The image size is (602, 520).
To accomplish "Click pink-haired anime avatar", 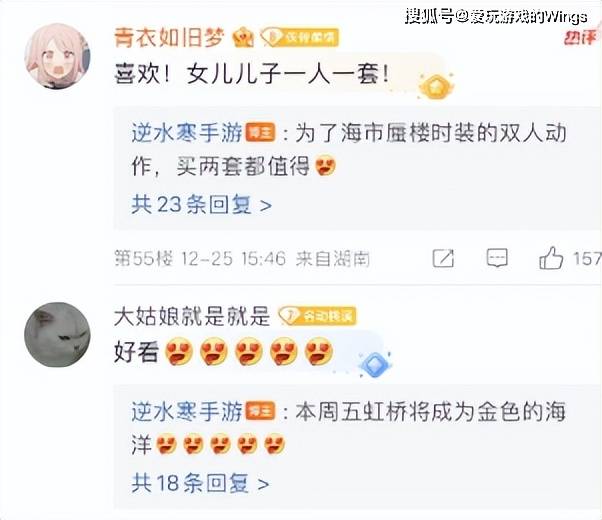I will point(58,56).
